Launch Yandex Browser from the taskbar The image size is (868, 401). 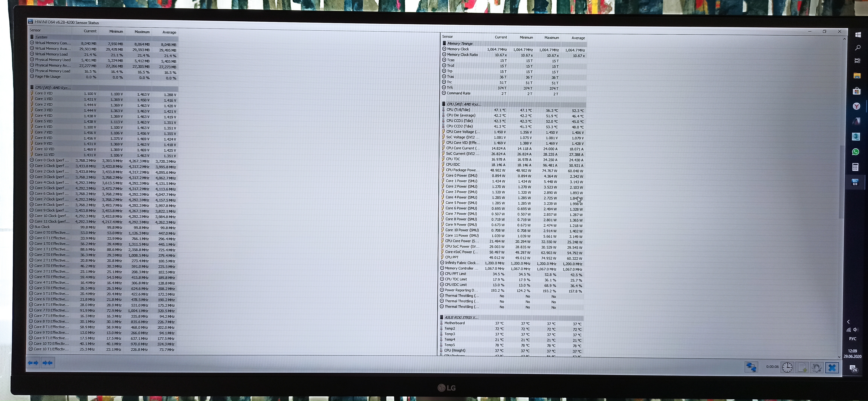pos(857,106)
